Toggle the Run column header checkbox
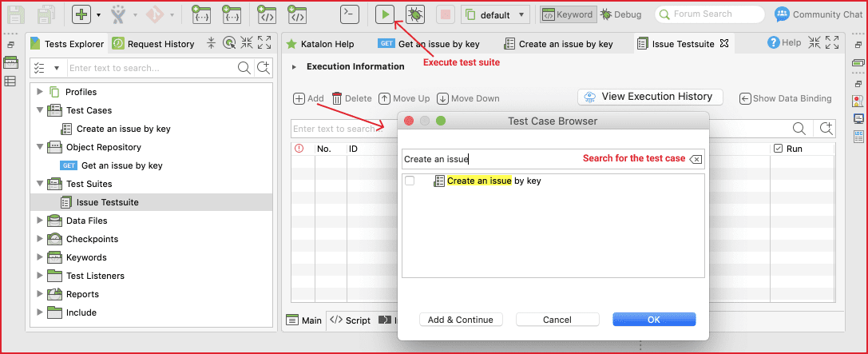The height and width of the screenshot is (354, 868). pyautogui.click(x=779, y=149)
